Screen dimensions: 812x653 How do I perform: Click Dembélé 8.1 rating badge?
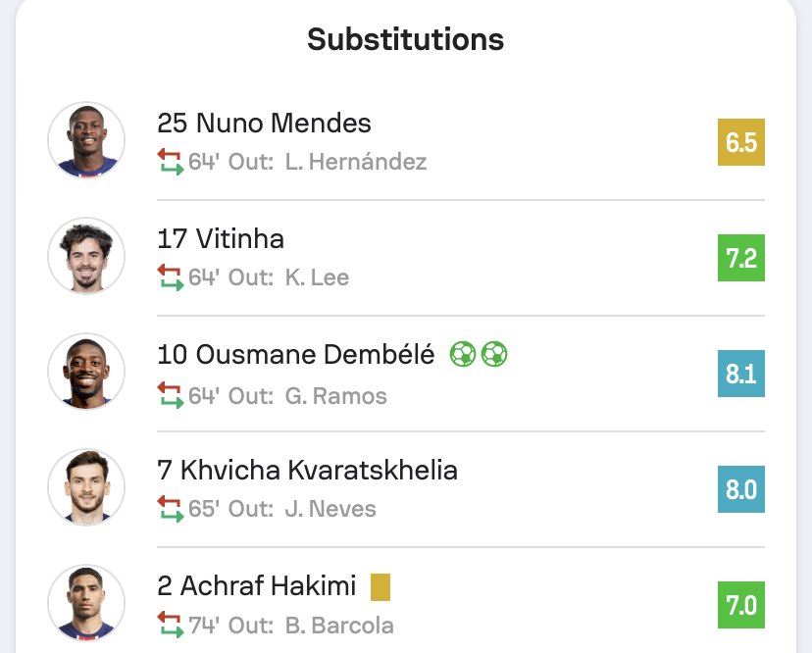[x=740, y=375]
